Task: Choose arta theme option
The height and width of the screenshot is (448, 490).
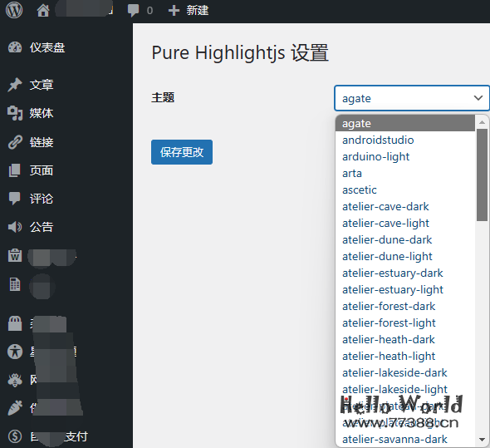Action: pos(405,173)
